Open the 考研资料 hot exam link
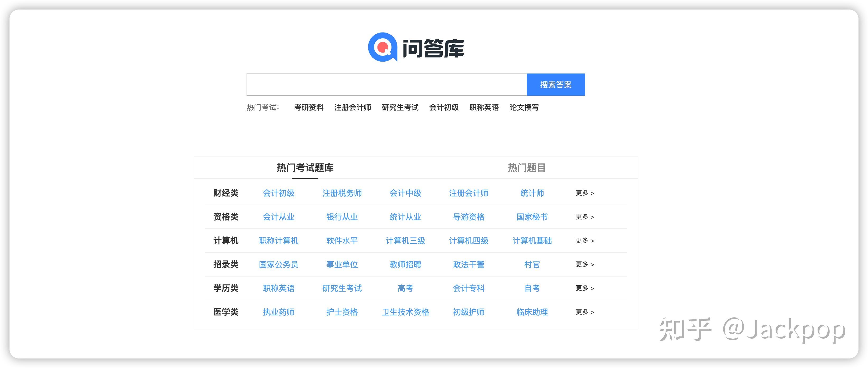The height and width of the screenshot is (368, 868). click(309, 107)
